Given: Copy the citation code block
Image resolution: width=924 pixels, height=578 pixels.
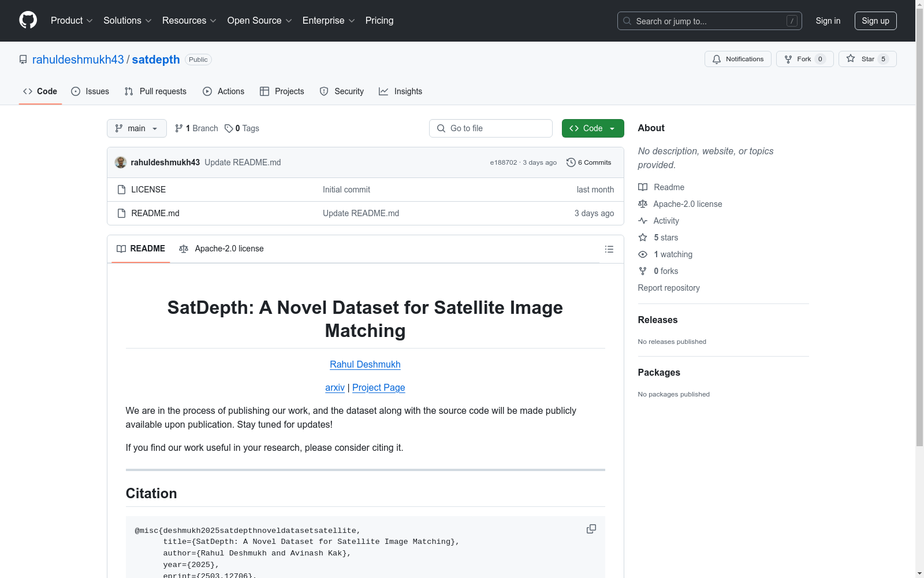Looking at the screenshot, I should (591, 529).
